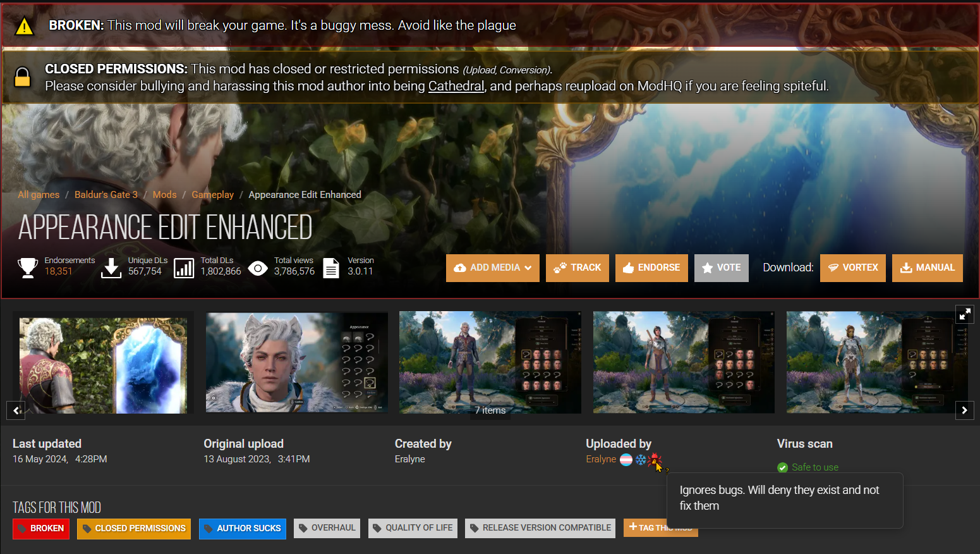Click the 'APPEARANCE EDIT ENHANCED' mod title

[x=166, y=228]
